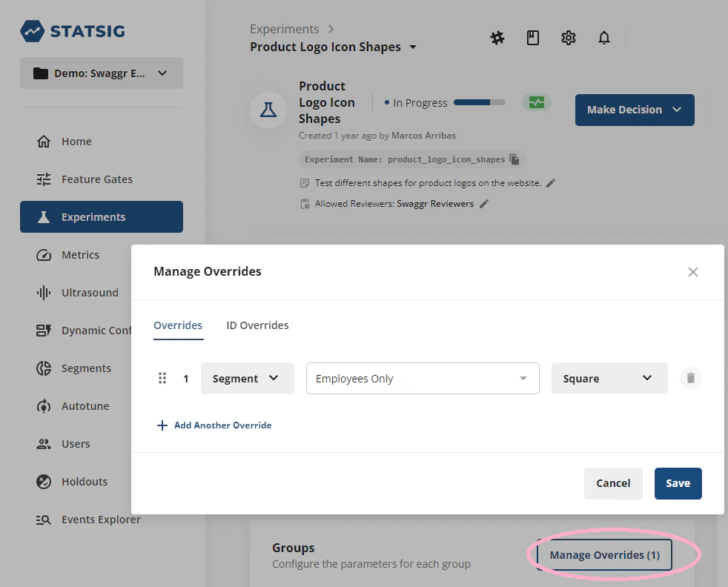This screenshot has height=587, width=728.
Task: Click the experiment flask icon
Action: [268, 110]
